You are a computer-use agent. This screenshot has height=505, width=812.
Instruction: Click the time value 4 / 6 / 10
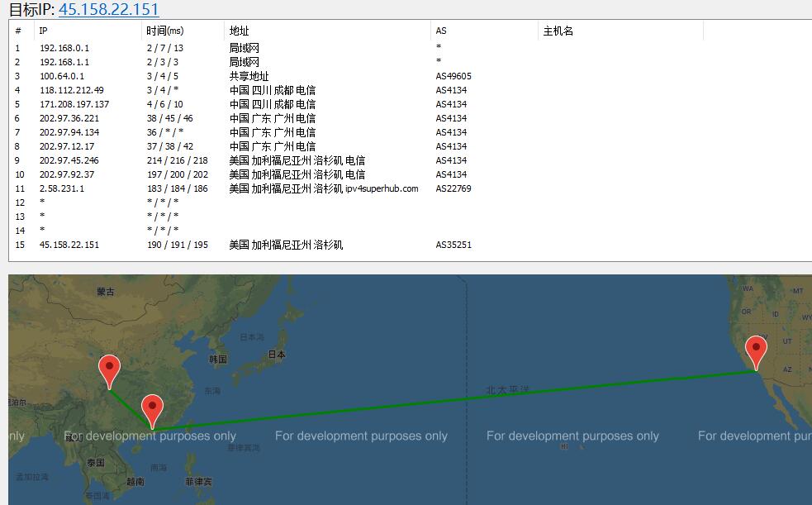[x=164, y=103]
